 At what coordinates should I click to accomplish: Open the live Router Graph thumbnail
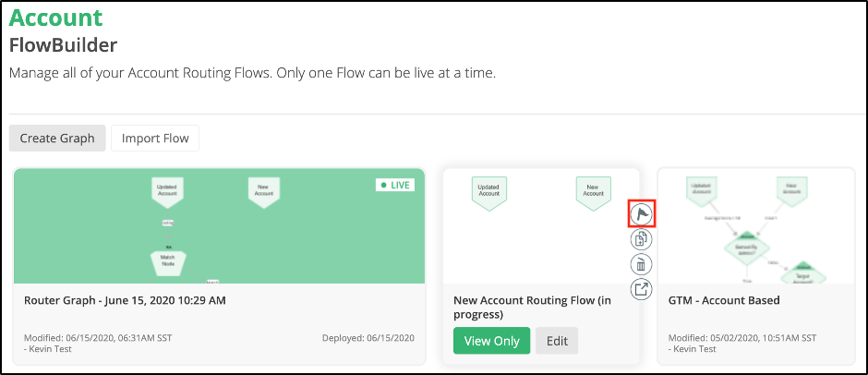click(x=219, y=226)
